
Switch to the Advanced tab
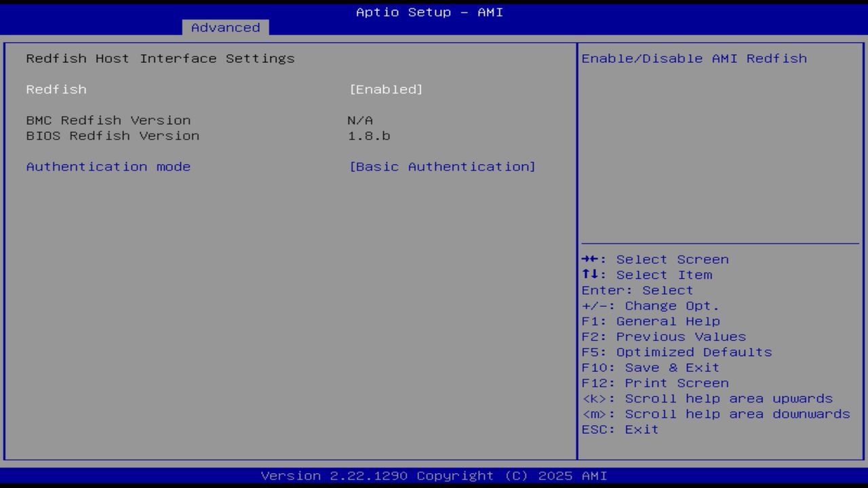225,27
